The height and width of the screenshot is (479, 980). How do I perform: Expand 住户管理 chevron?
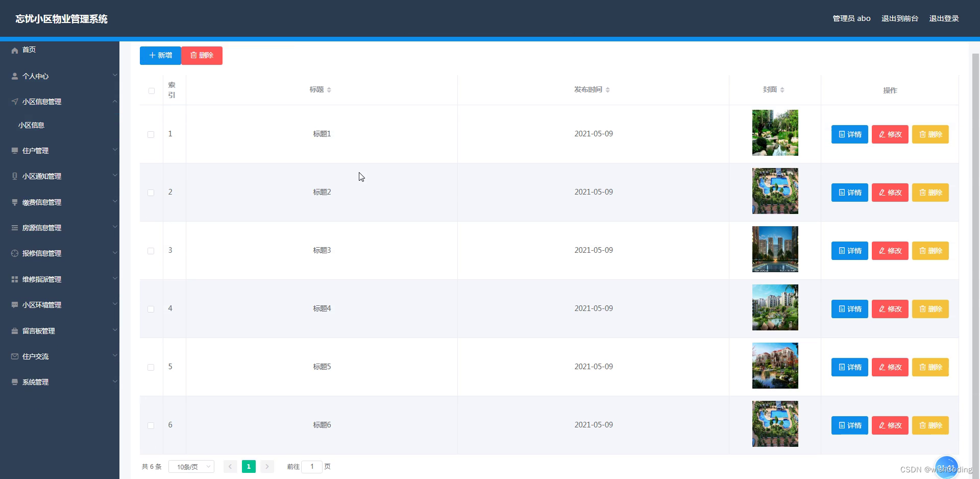(x=115, y=150)
